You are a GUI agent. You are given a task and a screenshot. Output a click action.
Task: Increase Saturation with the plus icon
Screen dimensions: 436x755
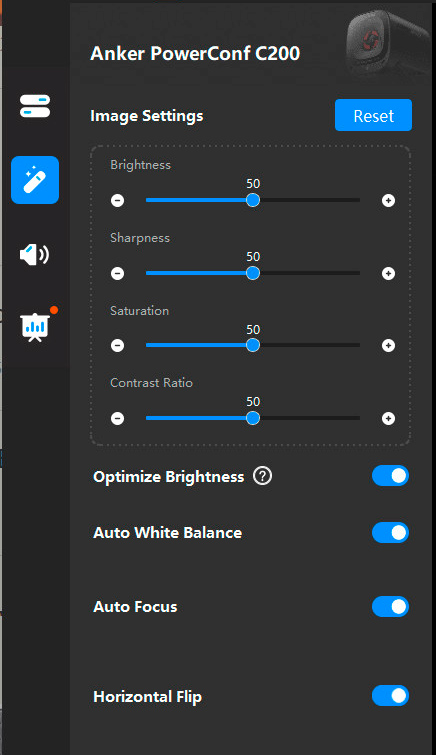388,345
